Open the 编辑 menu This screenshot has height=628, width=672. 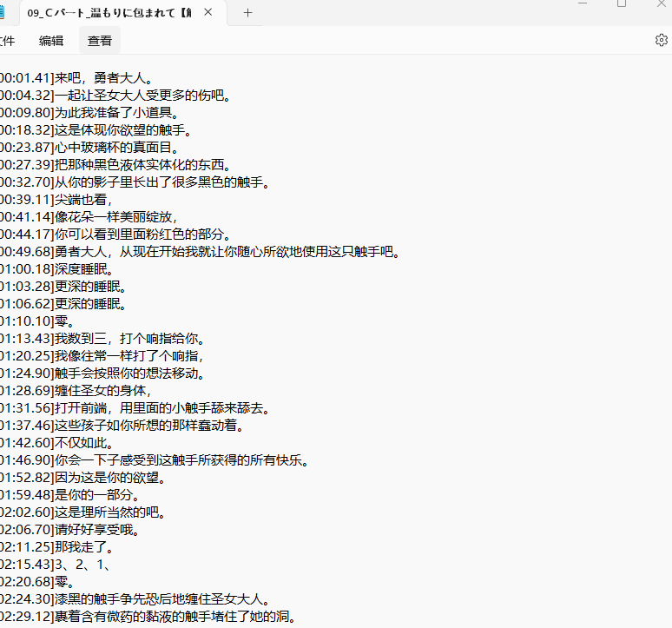coord(51,40)
